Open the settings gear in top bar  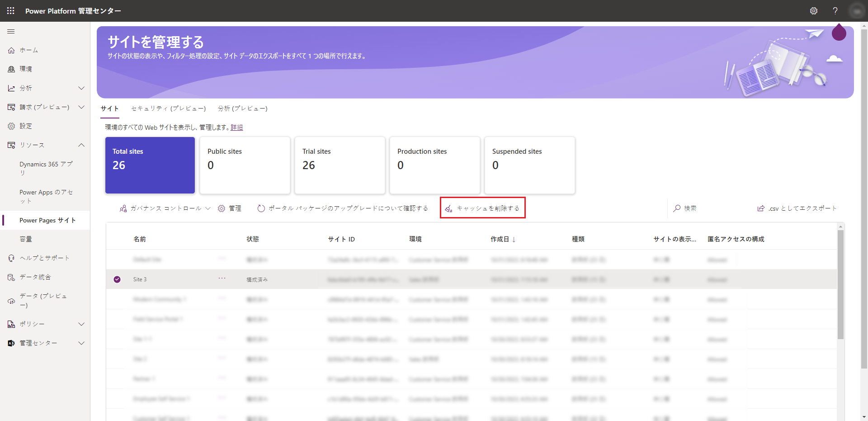pos(814,11)
